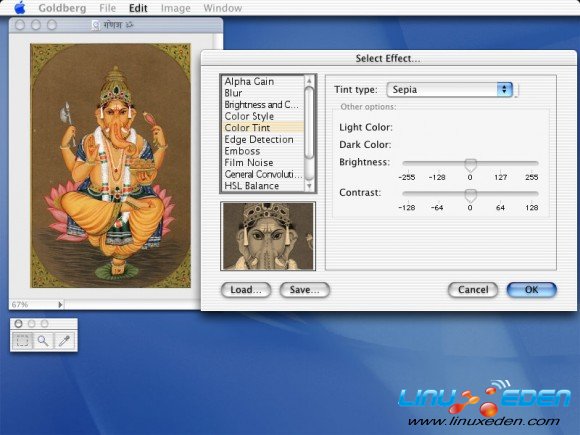
Task: Select HSL Balance effect
Action: click(x=263, y=186)
